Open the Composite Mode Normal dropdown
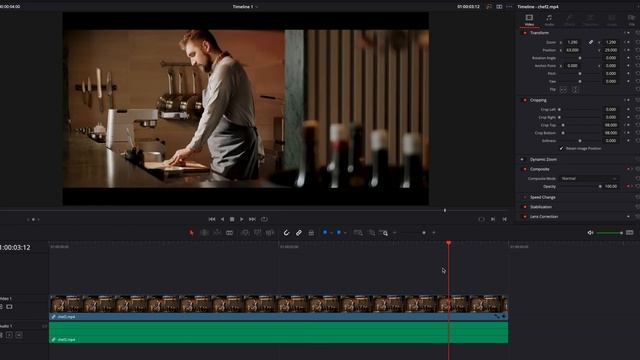 tap(589, 178)
